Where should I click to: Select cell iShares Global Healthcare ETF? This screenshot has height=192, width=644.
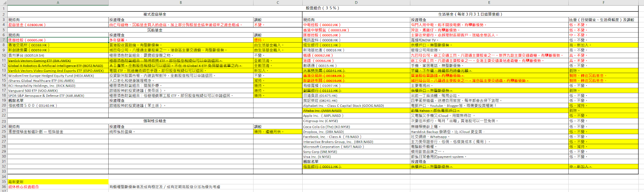click(x=58, y=80)
